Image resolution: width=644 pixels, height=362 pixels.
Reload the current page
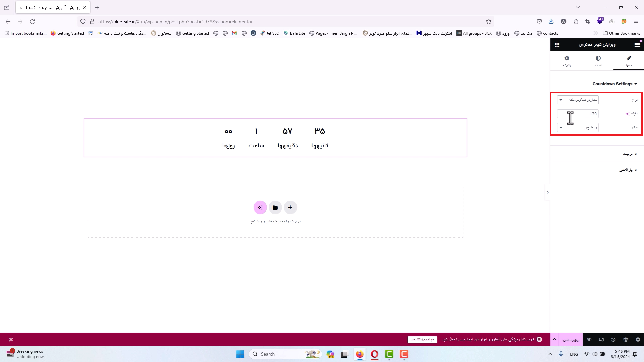coord(32,22)
